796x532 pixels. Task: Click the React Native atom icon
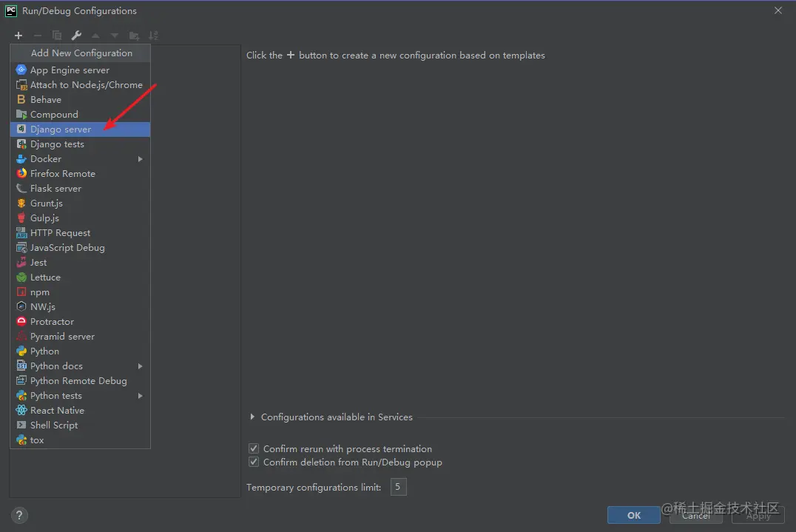[x=21, y=410]
